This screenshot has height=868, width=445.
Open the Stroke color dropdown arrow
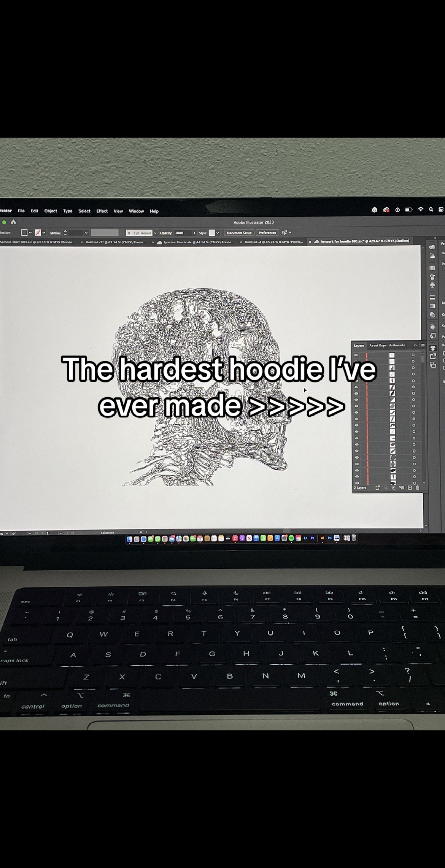(x=44, y=232)
